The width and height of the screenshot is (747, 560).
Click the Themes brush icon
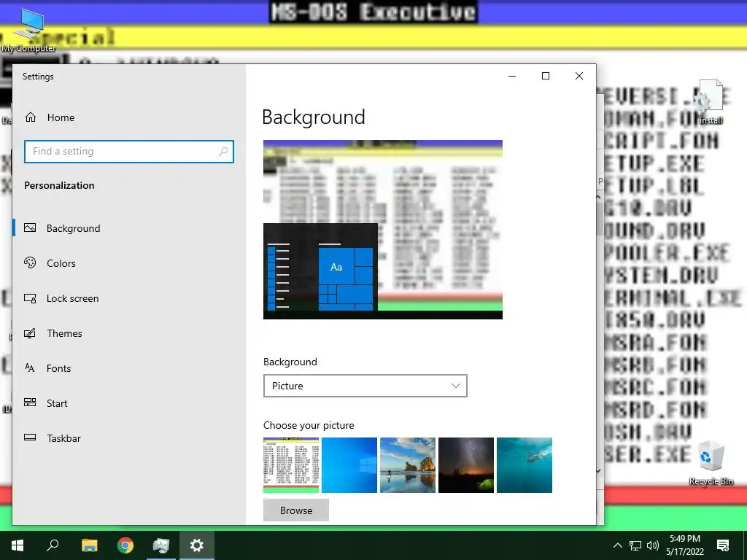(x=30, y=332)
